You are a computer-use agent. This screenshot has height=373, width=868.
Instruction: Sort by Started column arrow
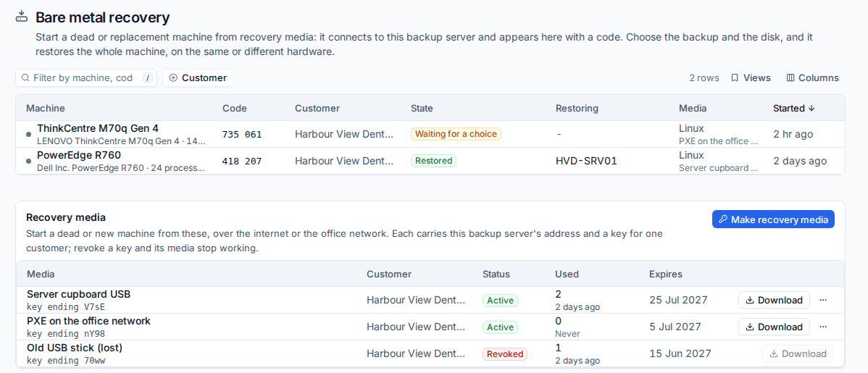pos(811,109)
